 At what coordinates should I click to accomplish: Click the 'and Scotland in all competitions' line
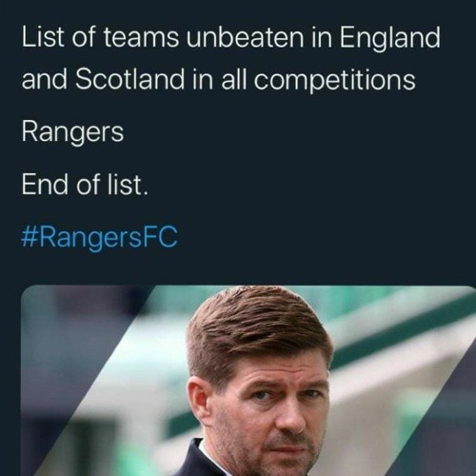[x=218, y=79]
